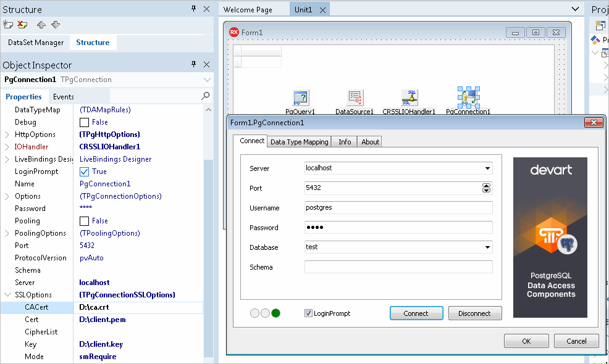Open the Database dropdown list
Image resolution: width=609 pixels, height=364 pixels.
(487, 247)
